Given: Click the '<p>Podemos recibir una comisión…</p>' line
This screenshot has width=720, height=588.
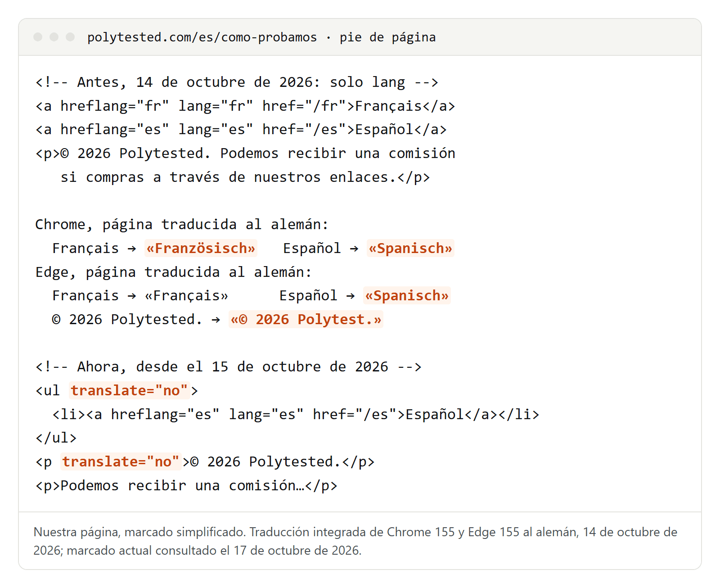Looking at the screenshot, I should pyautogui.click(x=186, y=486).
